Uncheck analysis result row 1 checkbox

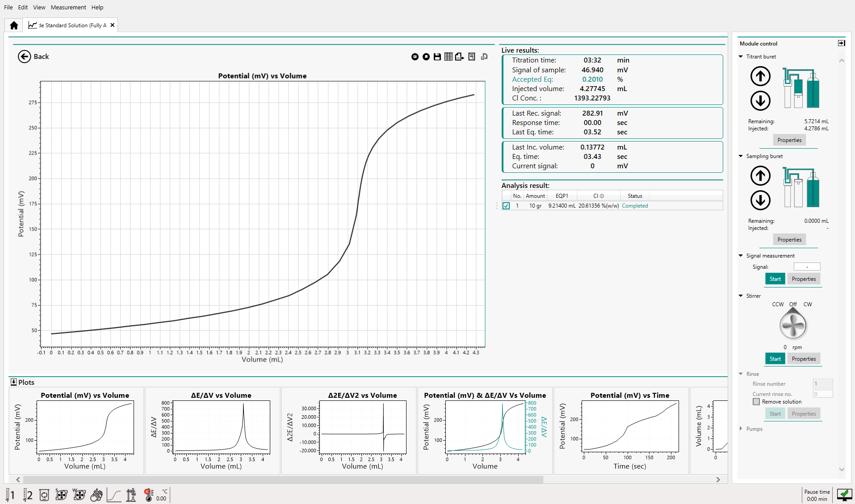click(x=506, y=206)
